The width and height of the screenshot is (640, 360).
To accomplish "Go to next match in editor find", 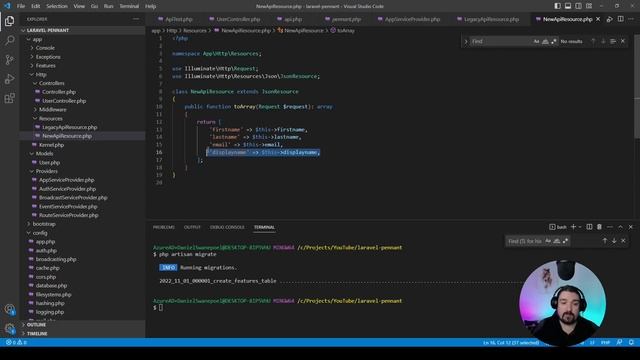I will [603, 41].
